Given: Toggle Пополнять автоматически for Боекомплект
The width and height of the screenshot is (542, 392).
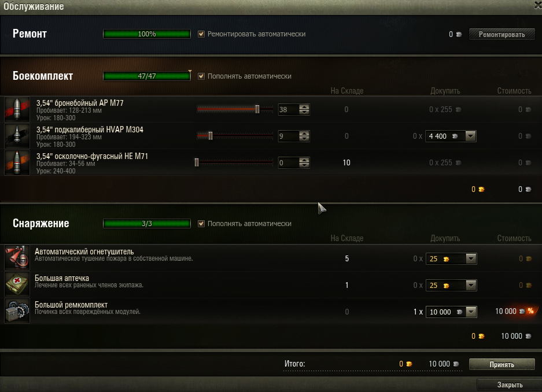Looking at the screenshot, I should [201, 76].
